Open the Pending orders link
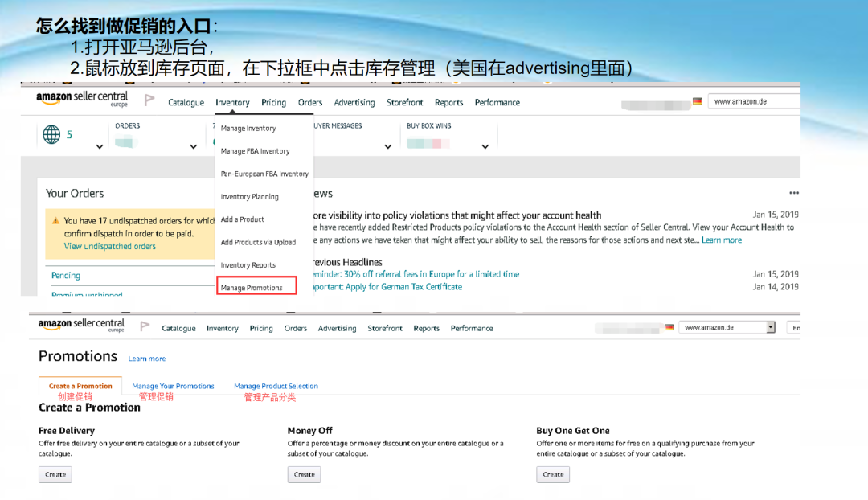Screen dimensions: 868x500 coord(65,275)
